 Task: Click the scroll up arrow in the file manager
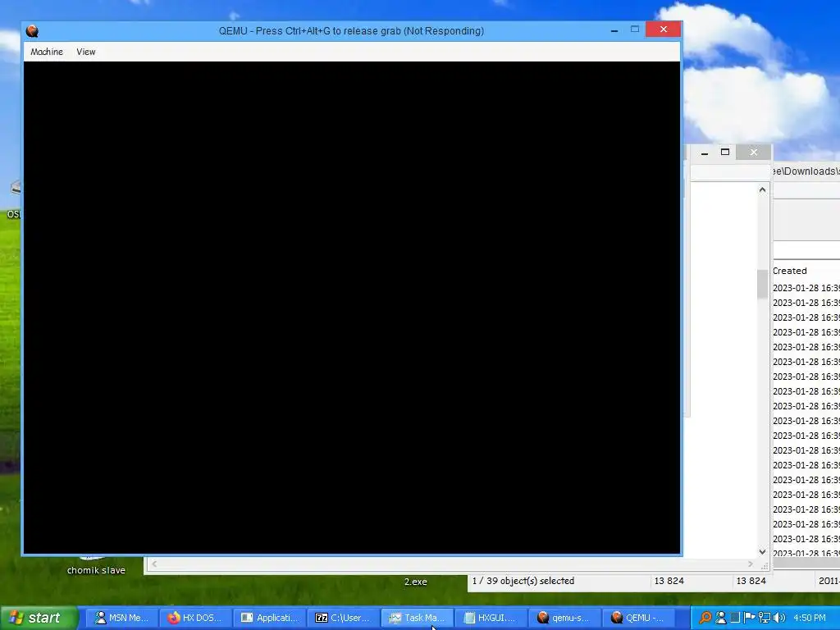click(x=762, y=189)
